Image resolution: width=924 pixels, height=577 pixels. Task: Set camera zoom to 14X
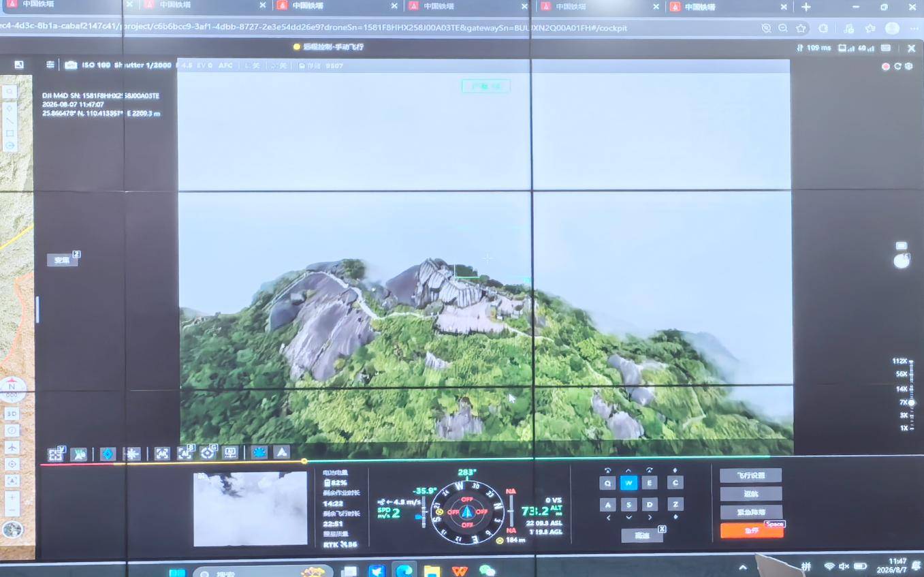[902, 389]
